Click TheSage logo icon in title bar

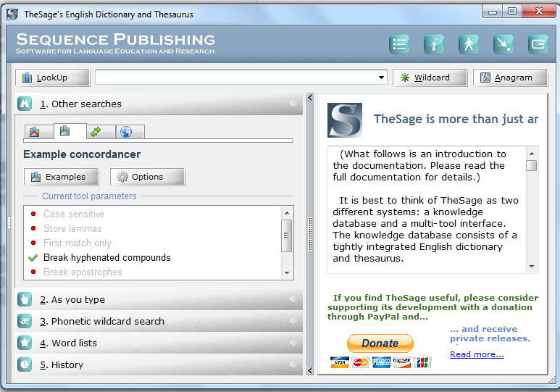pyautogui.click(x=12, y=14)
